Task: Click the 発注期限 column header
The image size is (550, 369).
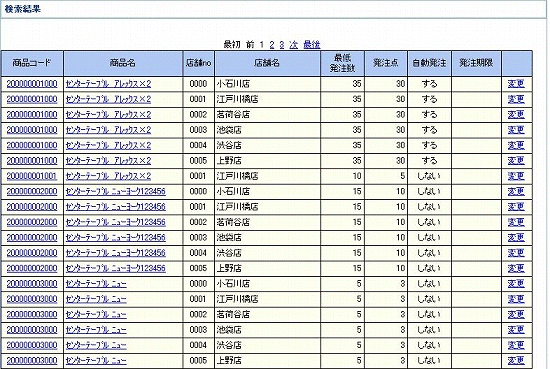Action: tap(476, 63)
